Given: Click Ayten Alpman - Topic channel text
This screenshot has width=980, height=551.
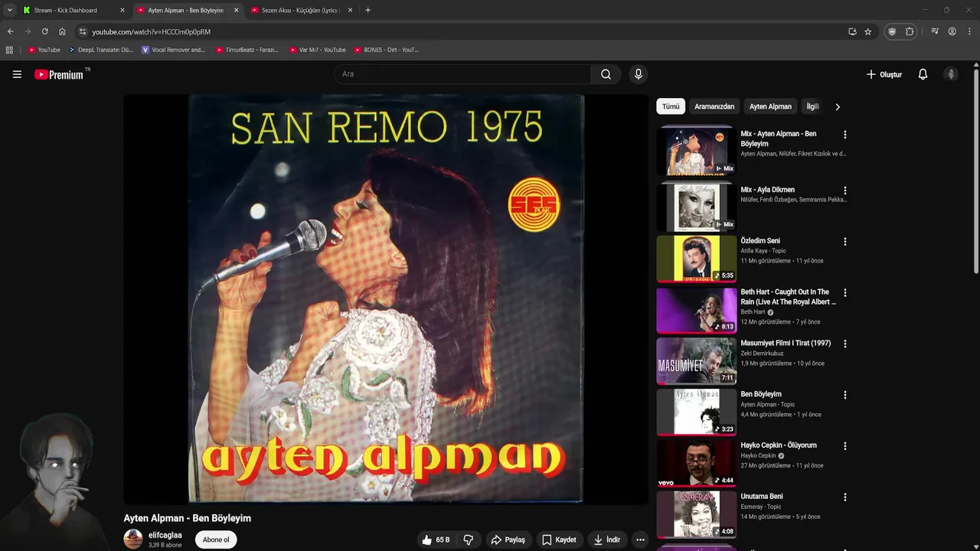Looking at the screenshot, I should [x=767, y=404].
